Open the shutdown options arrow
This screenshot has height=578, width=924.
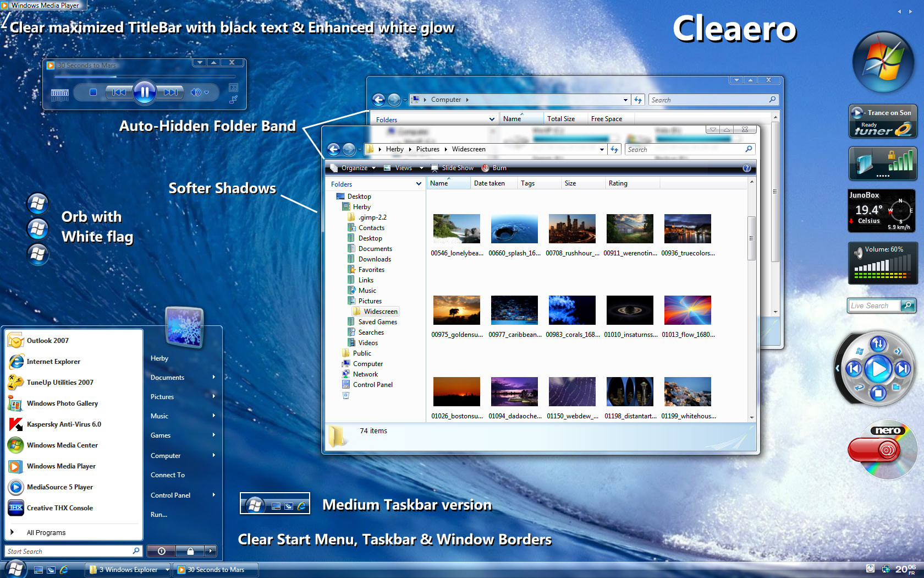(x=211, y=551)
